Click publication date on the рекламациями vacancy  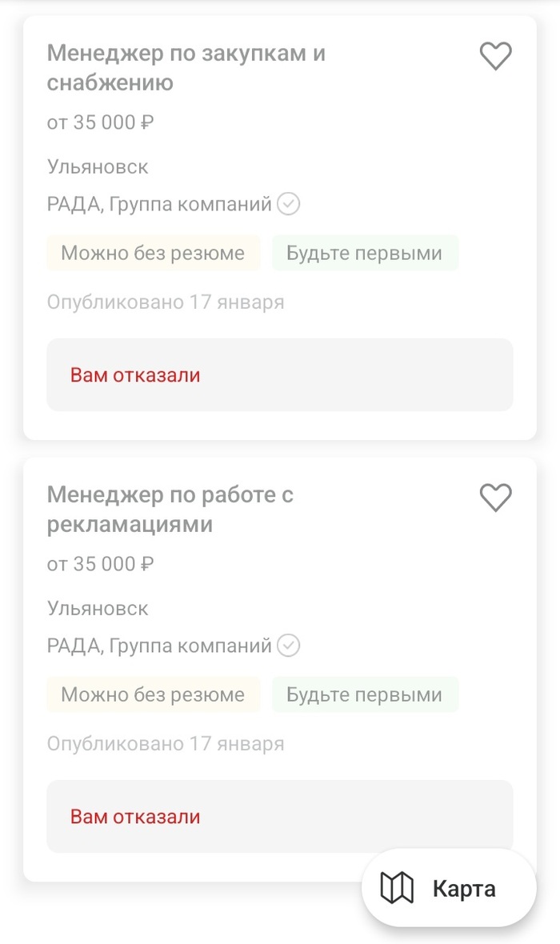click(x=165, y=744)
